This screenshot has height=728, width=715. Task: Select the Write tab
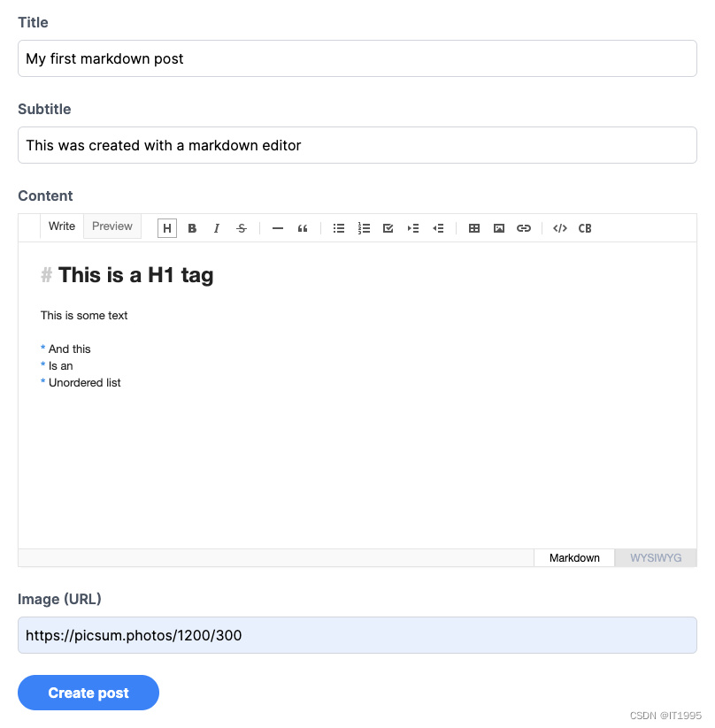(x=61, y=226)
